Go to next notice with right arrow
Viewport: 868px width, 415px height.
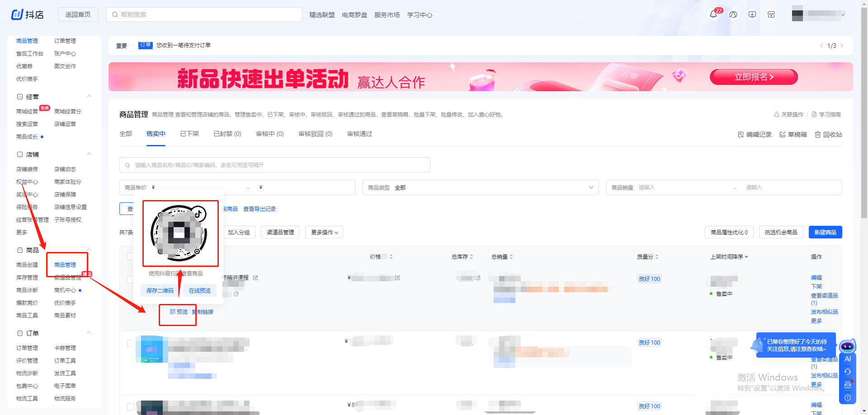(x=842, y=46)
